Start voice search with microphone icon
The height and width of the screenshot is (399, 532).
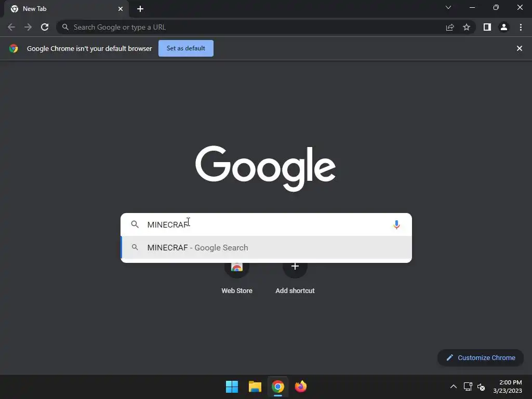(396, 224)
